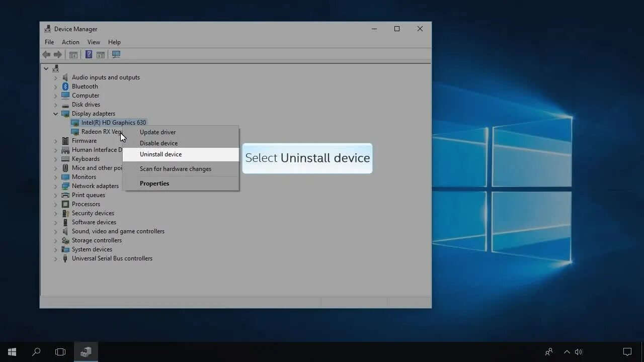Collapse the root computer node
Screen dimensions: 644x362
coord(46,68)
